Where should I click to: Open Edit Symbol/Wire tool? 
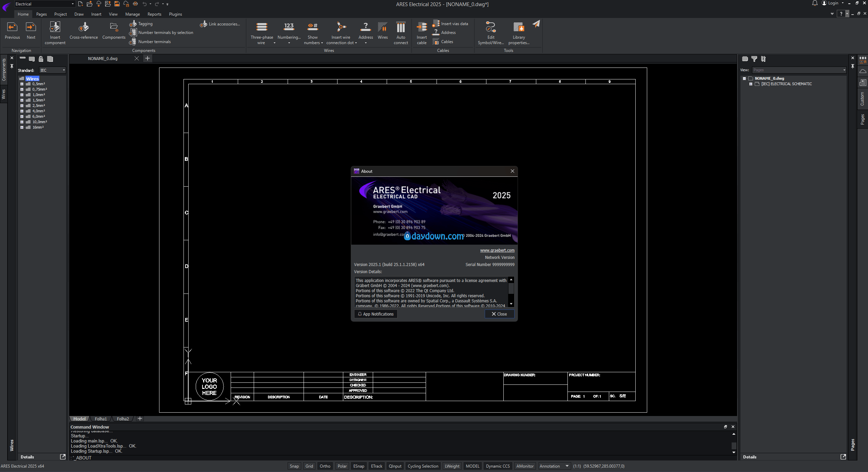tap(490, 33)
